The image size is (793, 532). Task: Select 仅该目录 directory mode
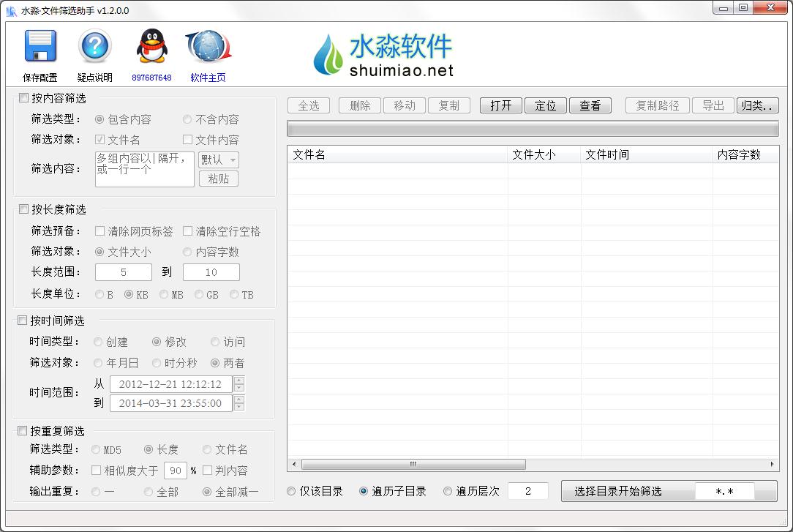291,491
